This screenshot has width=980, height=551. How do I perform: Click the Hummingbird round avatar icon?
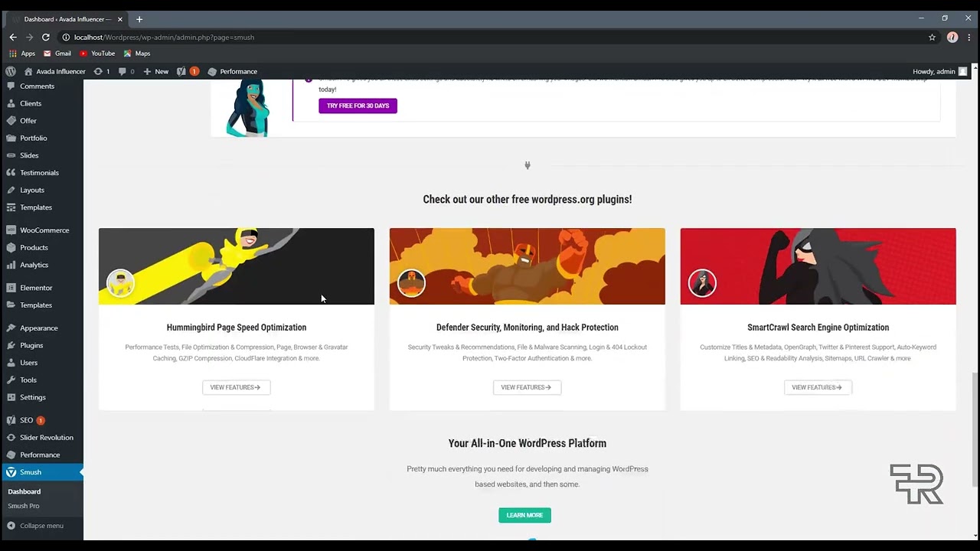click(x=120, y=283)
